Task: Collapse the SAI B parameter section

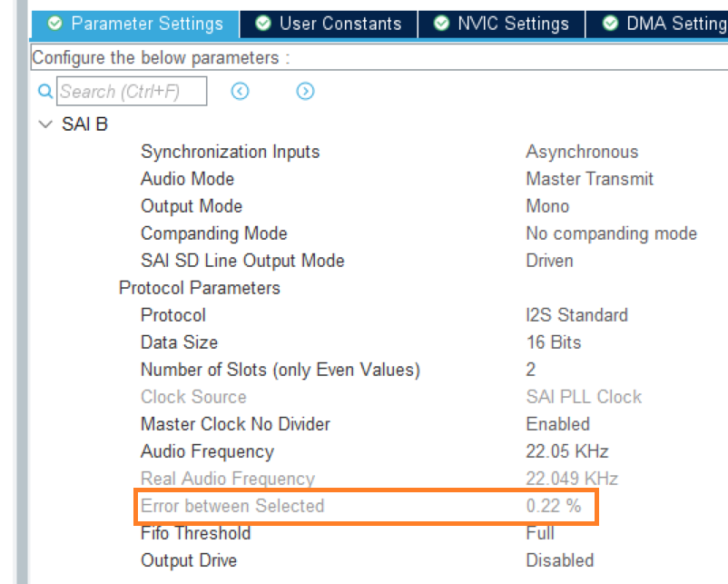Action: tap(45, 124)
